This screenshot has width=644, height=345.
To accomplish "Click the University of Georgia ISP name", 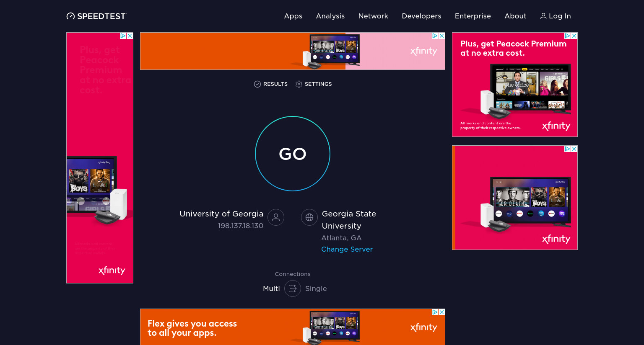I will (221, 214).
